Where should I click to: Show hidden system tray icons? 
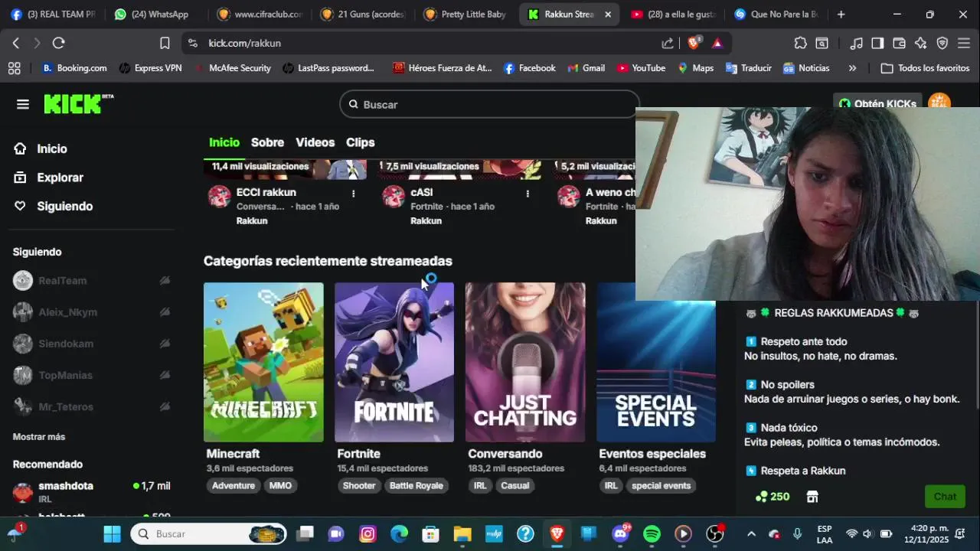(751, 534)
